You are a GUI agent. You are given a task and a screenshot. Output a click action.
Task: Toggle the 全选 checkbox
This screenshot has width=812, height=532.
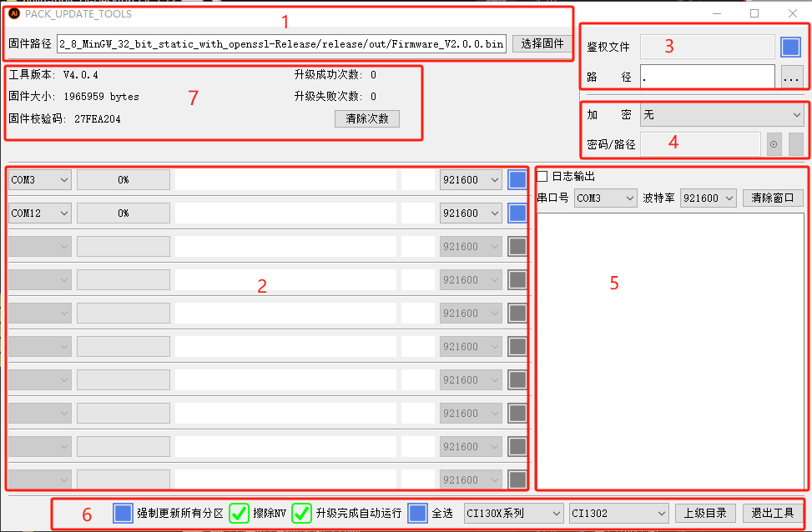coord(416,514)
